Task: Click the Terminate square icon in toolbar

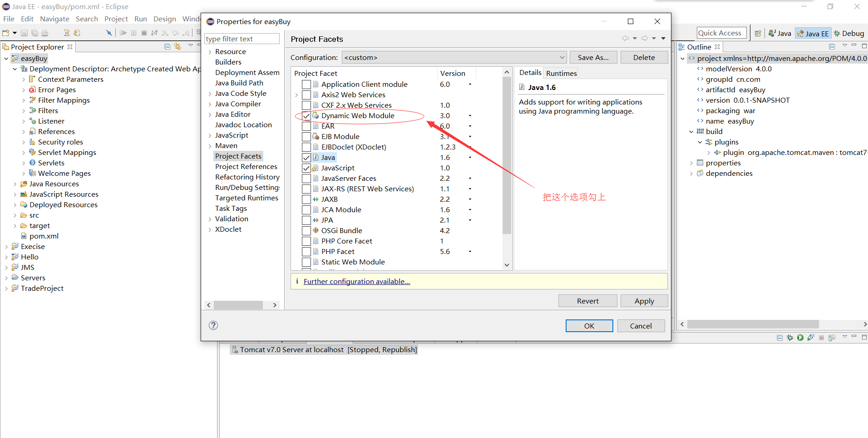Action: [x=144, y=33]
